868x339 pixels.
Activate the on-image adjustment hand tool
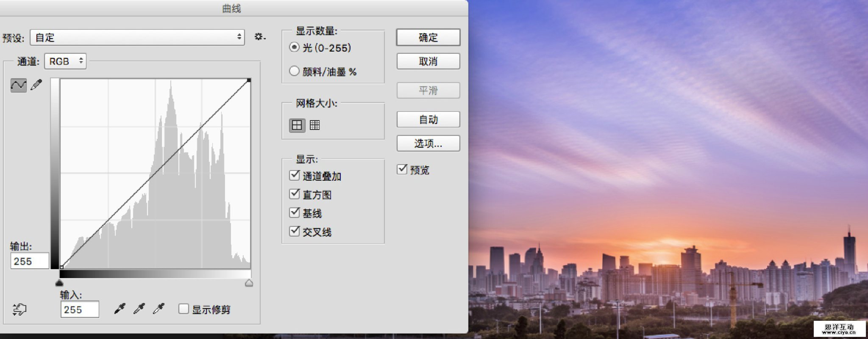pyautogui.click(x=19, y=309)
